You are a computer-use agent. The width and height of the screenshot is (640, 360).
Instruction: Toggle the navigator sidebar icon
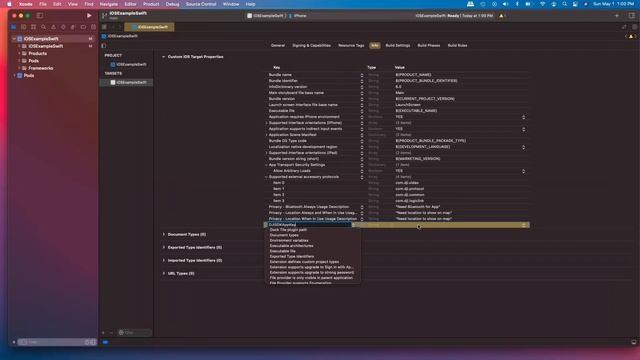[x=40, y=16]
